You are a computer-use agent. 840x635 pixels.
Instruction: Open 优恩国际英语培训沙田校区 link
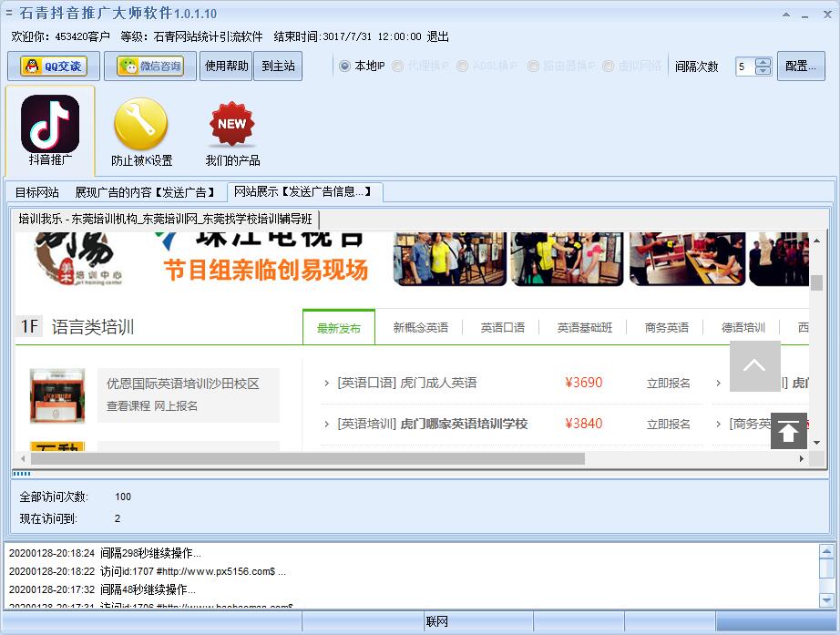click(x=183, y=384)
